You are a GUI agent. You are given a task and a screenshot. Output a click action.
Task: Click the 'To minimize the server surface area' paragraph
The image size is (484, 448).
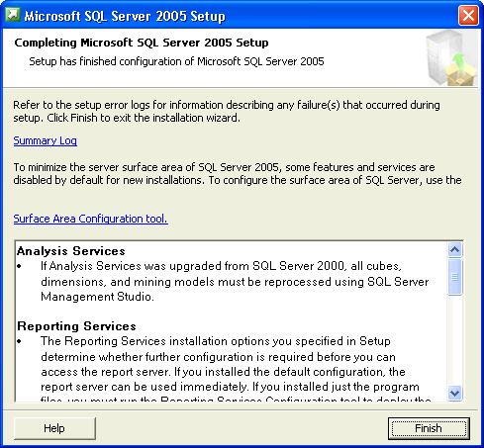click(x=238, y=173)
